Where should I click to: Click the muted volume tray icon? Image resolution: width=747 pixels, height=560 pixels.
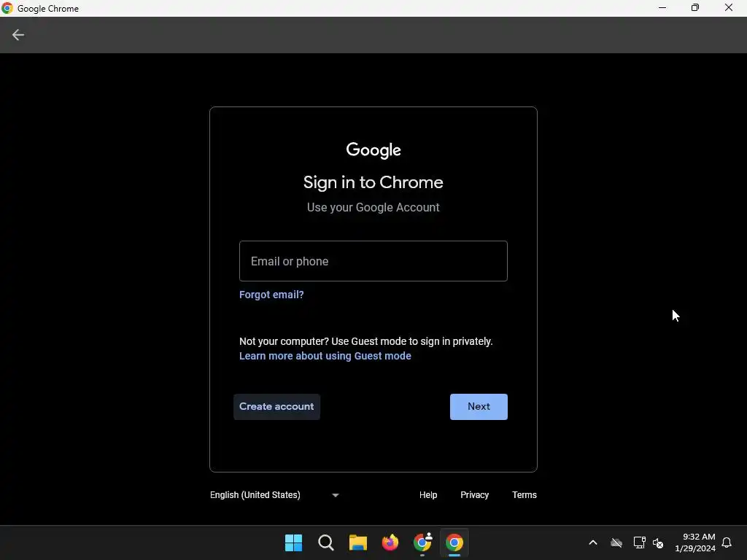[658, 542]
